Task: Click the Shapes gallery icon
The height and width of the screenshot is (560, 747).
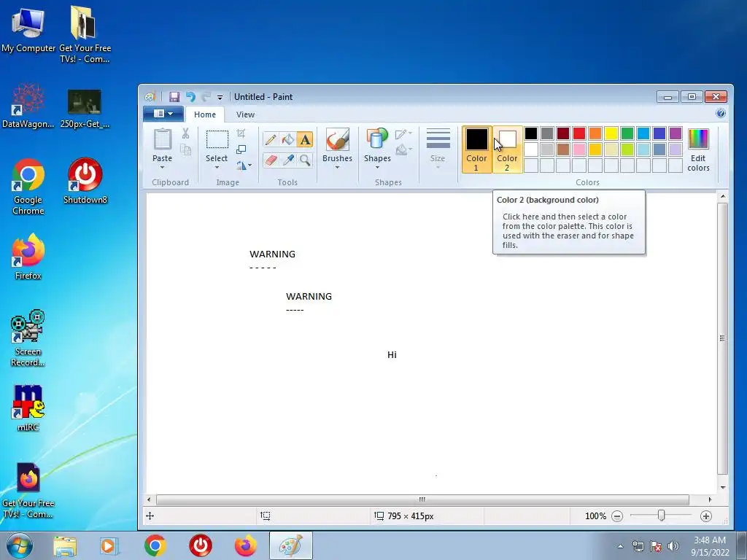Action: 377,139
